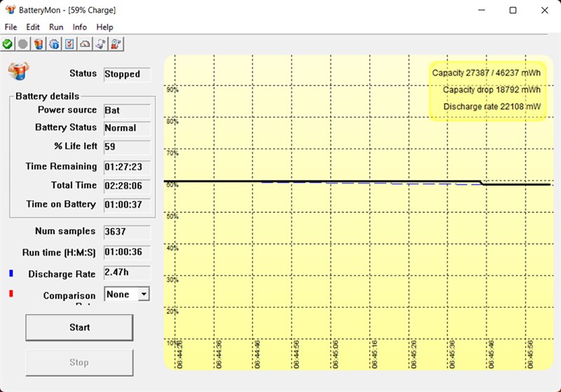Click the Battery details group label
561x392 pixels.
47,96
